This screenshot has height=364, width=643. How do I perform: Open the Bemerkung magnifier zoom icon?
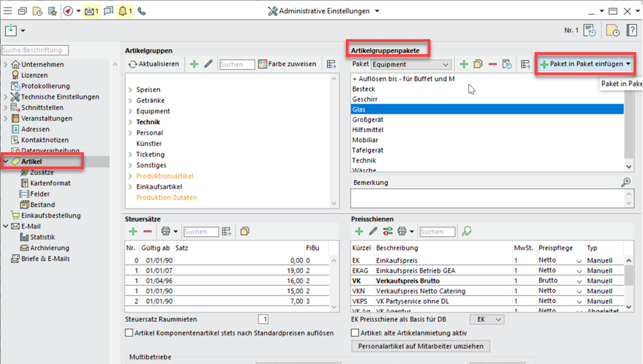(626, 182)
